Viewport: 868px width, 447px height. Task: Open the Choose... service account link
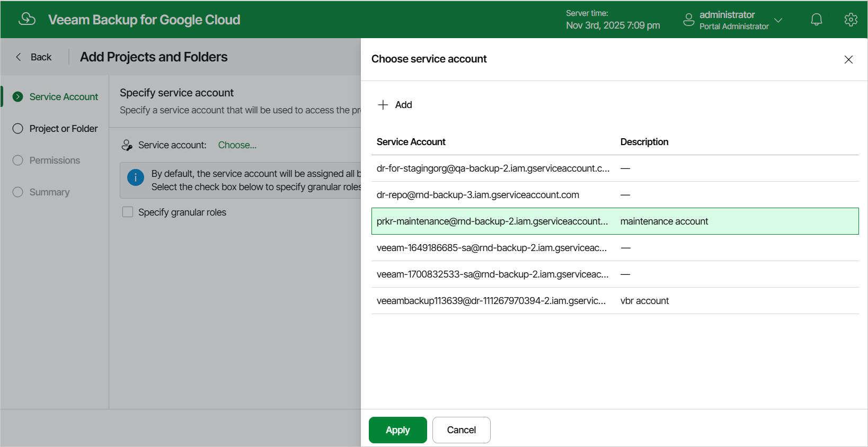(237, 145)
